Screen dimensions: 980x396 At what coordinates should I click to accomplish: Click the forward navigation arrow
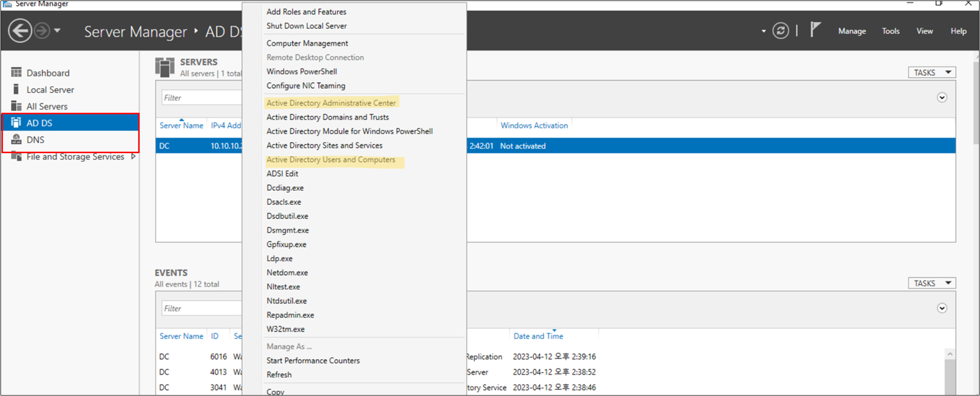(42, 31)
